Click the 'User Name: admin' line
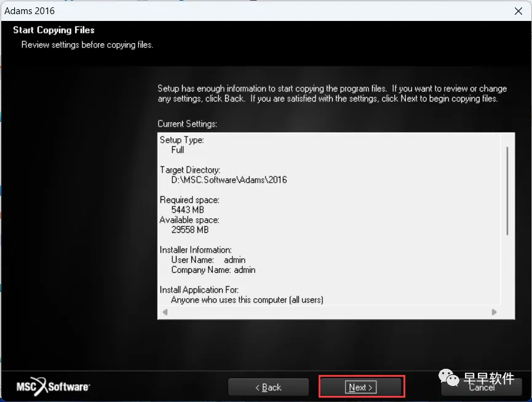This screenshot has width=532, height=402. (208, 259)
